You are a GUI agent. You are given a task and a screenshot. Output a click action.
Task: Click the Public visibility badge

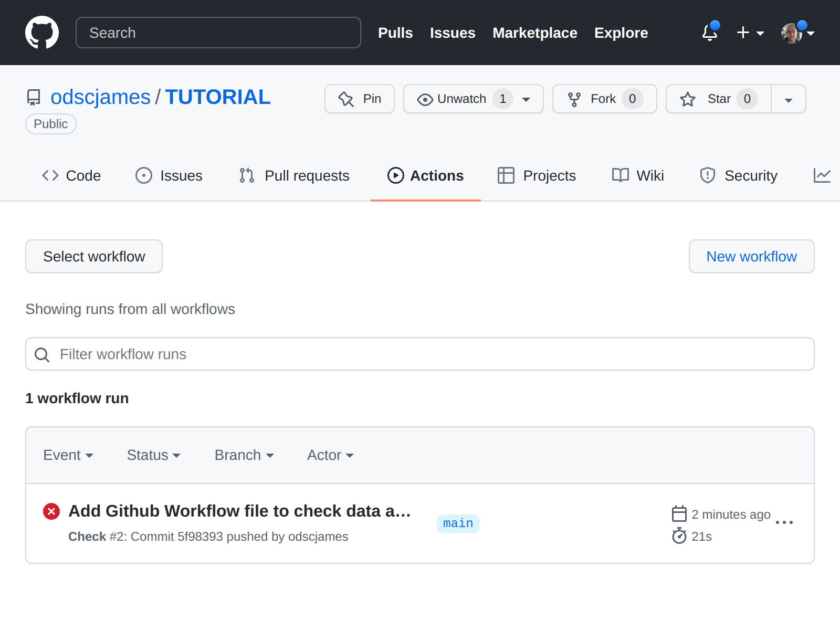pos(51,124)
